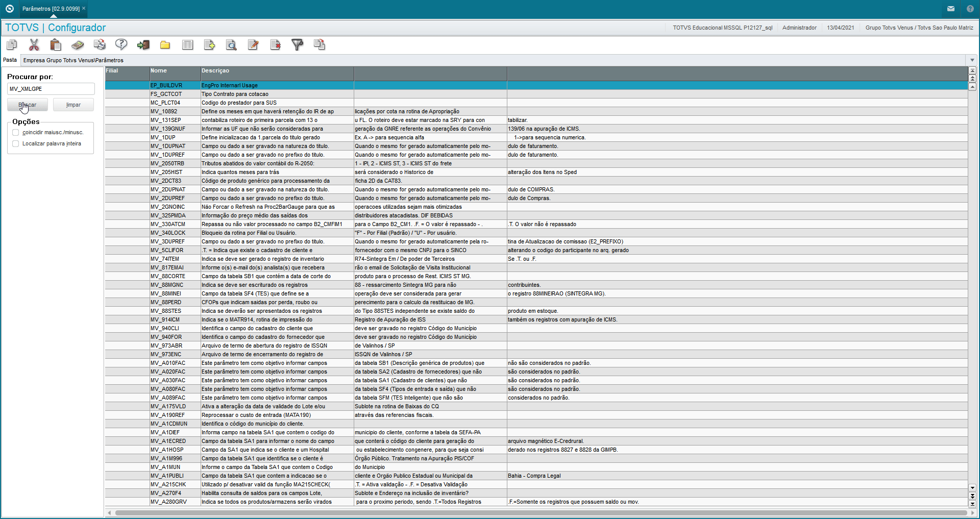Screen dimensions: 980x519
Task: Jump to last record with bottom arrow button
Action: pyautogui.click(x=972, y=504)
